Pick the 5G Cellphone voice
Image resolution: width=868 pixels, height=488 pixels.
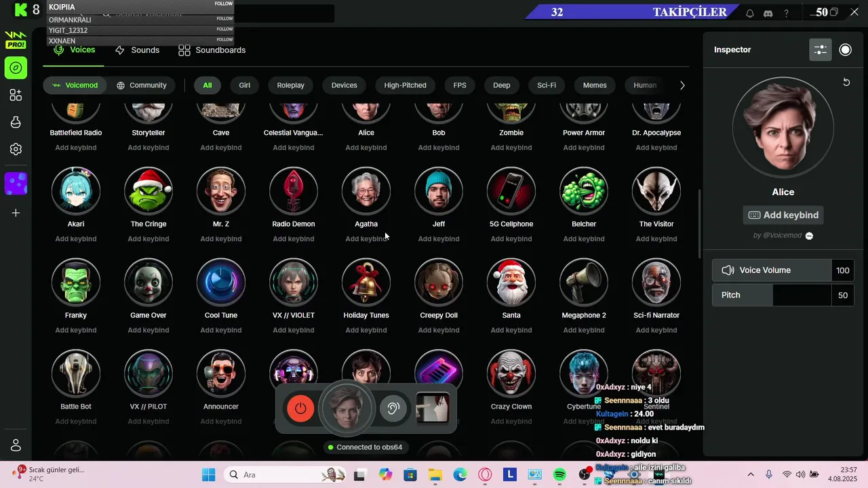click(511, 191)
